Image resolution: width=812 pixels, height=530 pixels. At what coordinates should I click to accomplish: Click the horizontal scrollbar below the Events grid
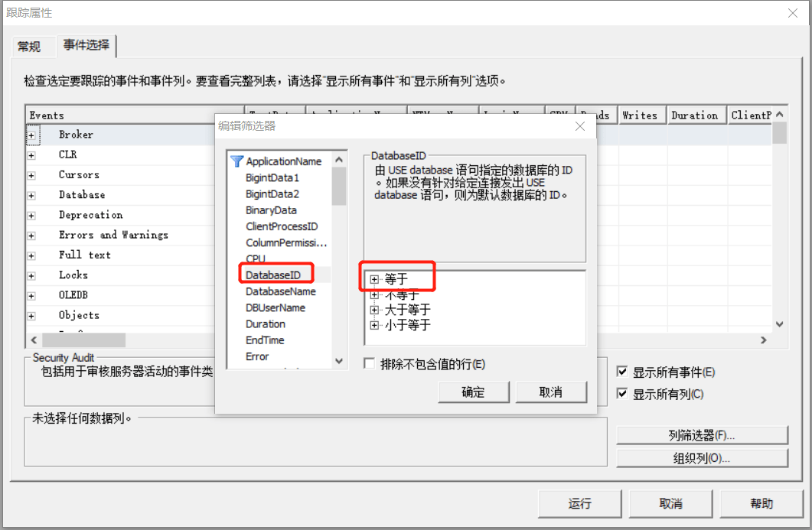(x=84, y=340)
